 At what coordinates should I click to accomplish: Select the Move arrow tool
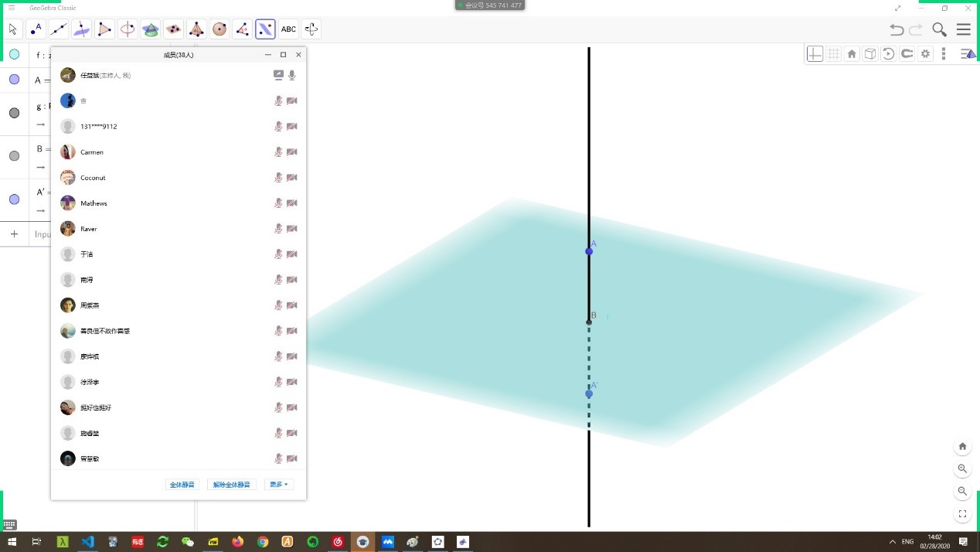[13, 29]
